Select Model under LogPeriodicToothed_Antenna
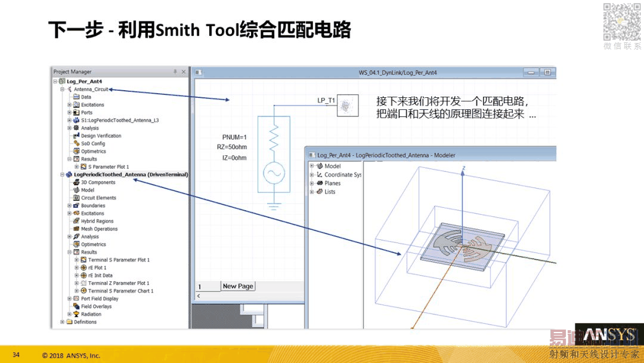The image size is (644, 363). point(88,190)
